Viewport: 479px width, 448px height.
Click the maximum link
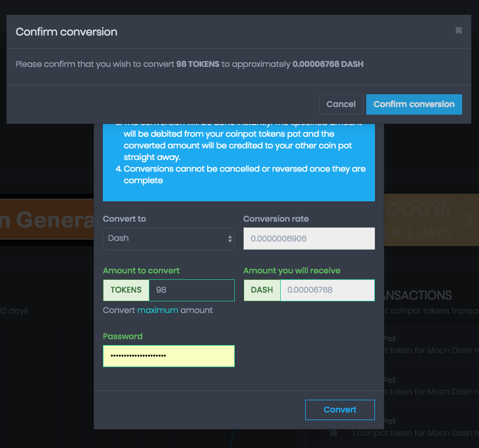(x=158, y=310)
